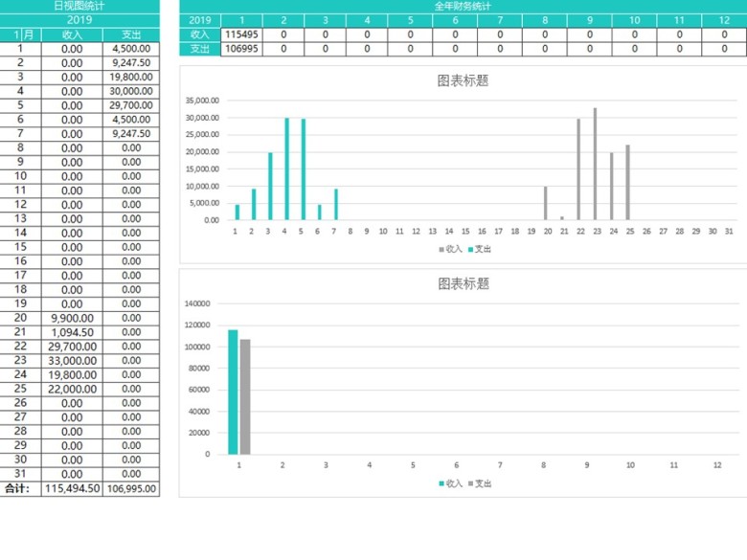Image resolution: width=747 pixels, height=560 pixels.
Task: Select the 收入 column header in daily table
Action: (x=72, y=34)
